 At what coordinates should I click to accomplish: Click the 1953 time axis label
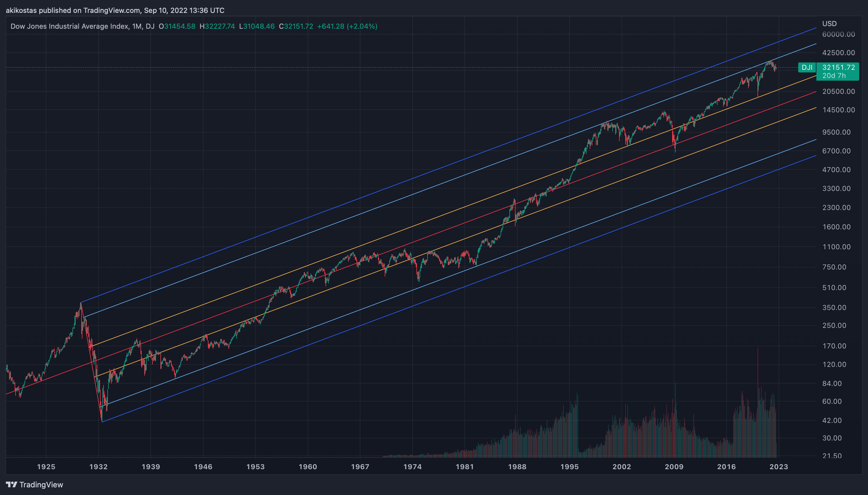[x=256, y=467]
